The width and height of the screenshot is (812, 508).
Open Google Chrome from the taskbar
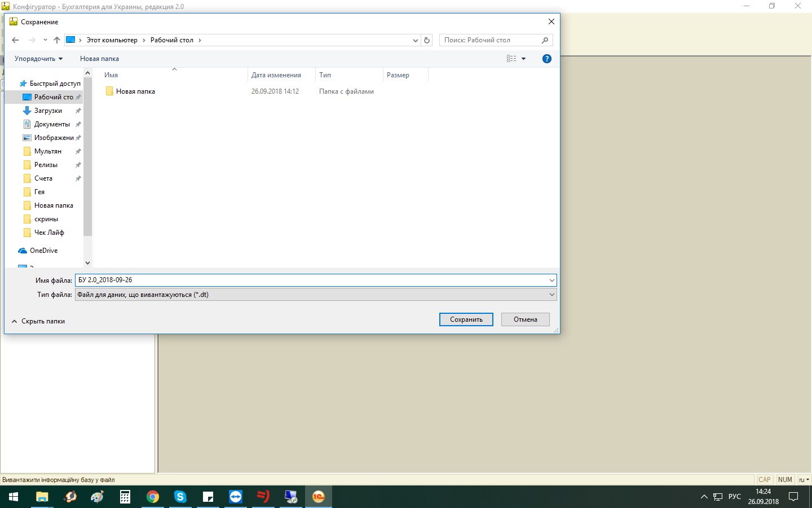(x=153, y=497)
